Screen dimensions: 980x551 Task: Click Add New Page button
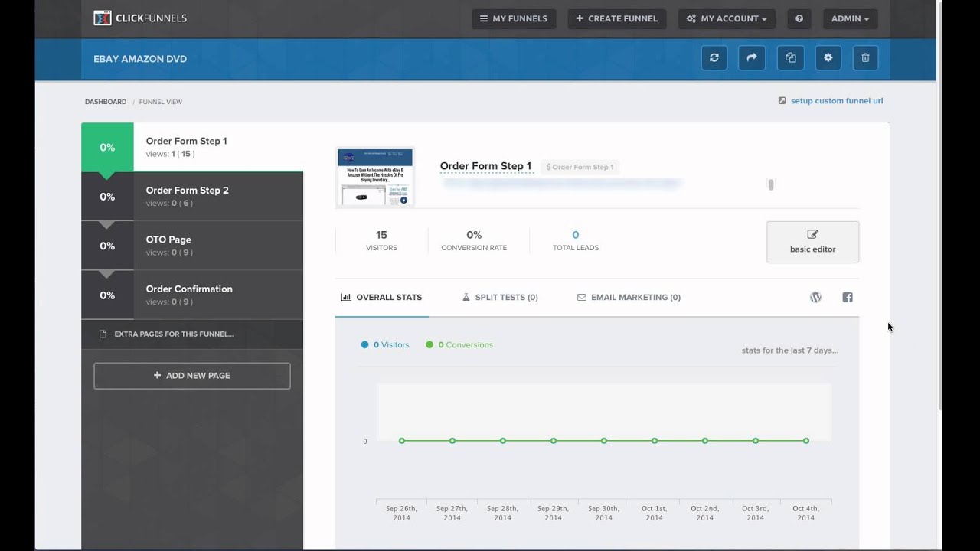pyautogui.click(x=192, y=376)
